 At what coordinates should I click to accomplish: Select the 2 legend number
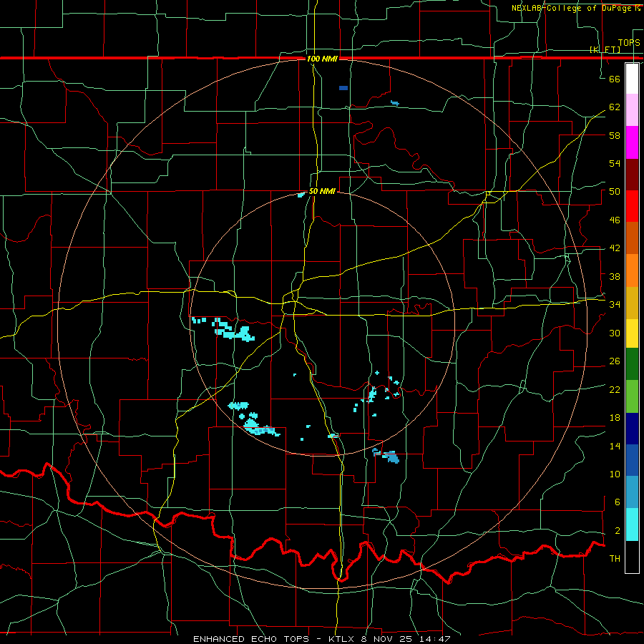pos(617,531)
